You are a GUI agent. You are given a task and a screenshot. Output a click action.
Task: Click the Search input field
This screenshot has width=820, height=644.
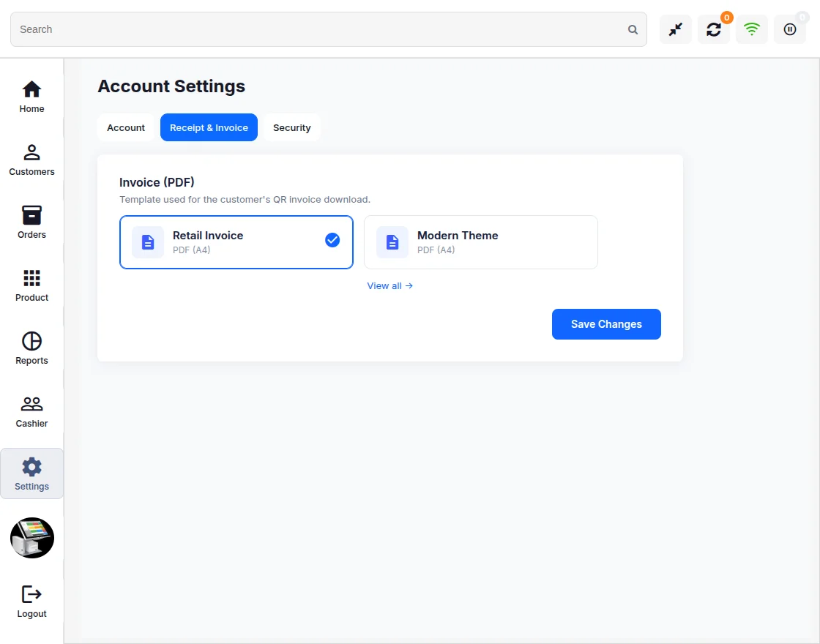[x=329, y=29]
